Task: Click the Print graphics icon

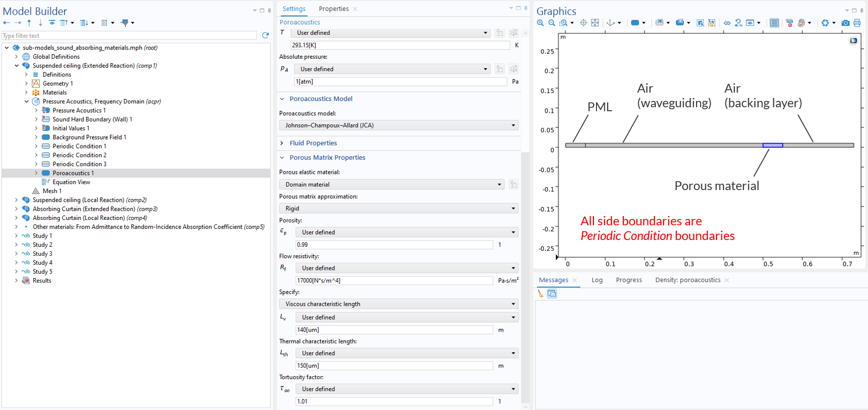Action: pos(857,23)
